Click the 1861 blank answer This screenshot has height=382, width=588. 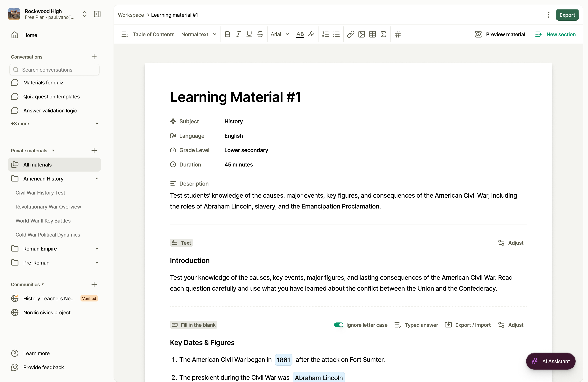[x=283, y=360]
